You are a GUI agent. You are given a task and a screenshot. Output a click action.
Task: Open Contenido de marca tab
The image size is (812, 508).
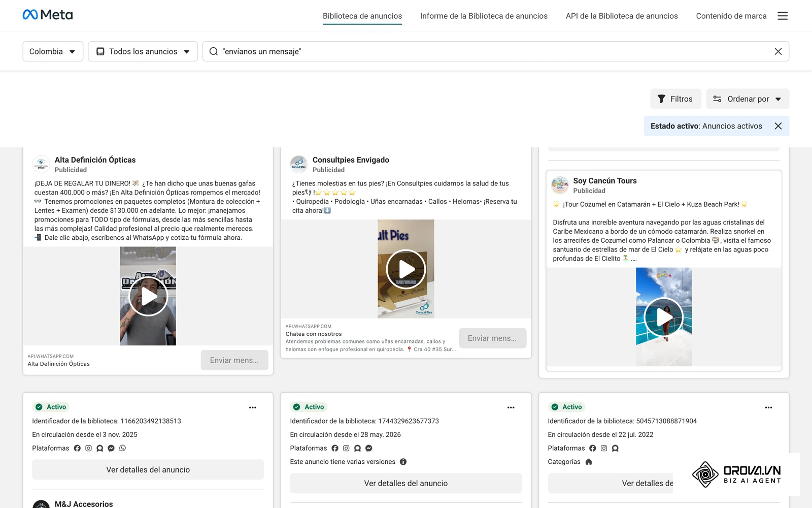coord(731,16)
